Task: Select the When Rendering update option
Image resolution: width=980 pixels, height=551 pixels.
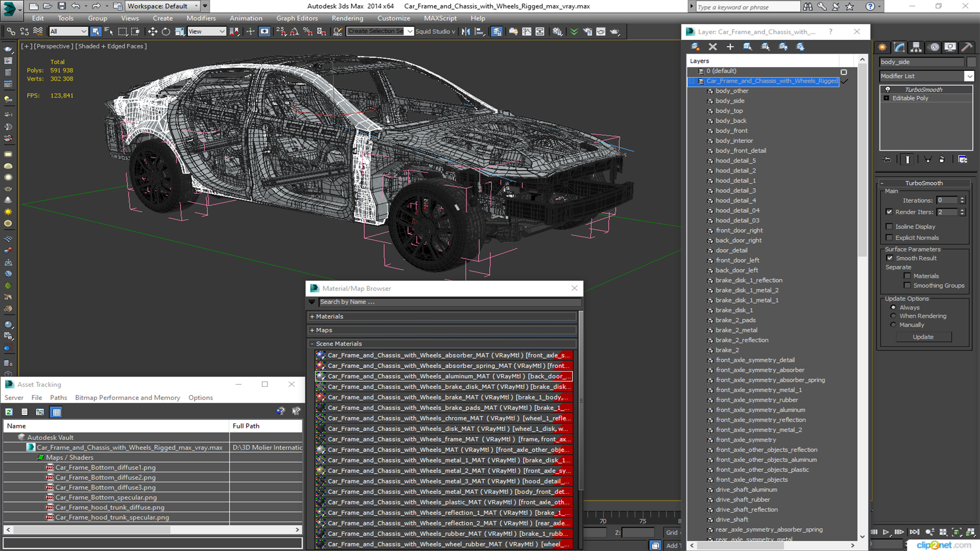Action: click(x=893, y=316)
